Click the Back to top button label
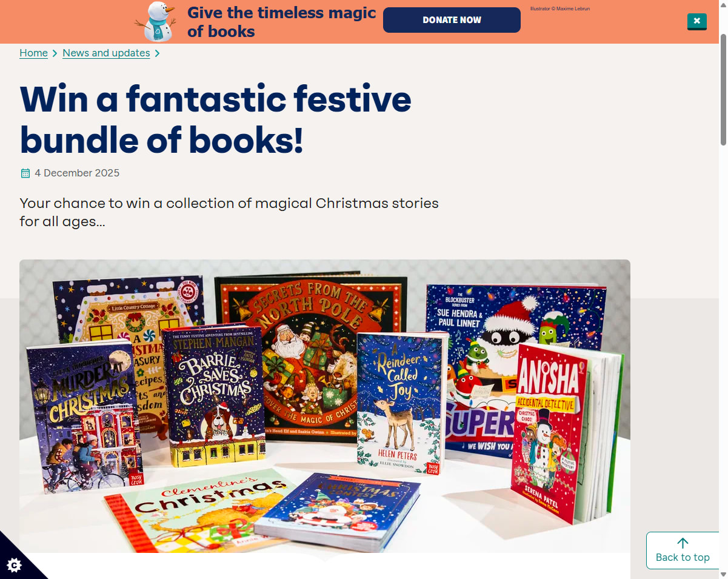 pyautogui.click(x=683, y=557)
